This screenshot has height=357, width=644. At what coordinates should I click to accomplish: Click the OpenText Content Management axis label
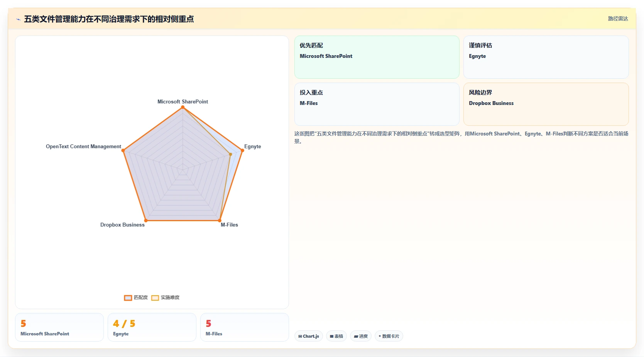[83, 146]
